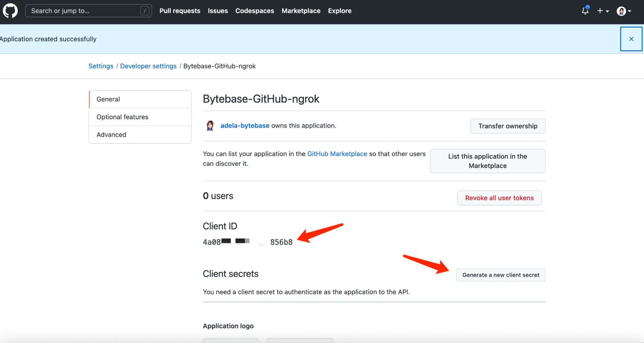This screenshot has width=644, height=343.
Task: Open the Developer settings breadcrumb link
Action: (x=148, y=66)
